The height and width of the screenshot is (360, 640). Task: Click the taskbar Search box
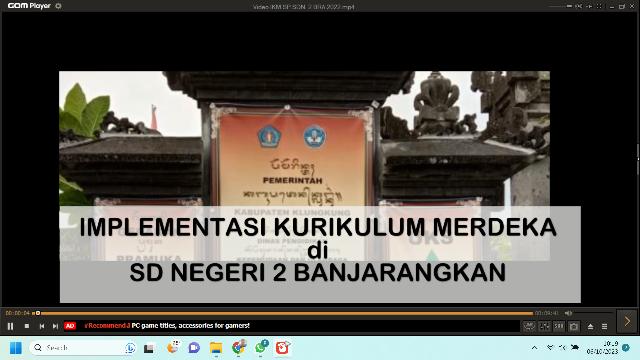click(83, 348)
